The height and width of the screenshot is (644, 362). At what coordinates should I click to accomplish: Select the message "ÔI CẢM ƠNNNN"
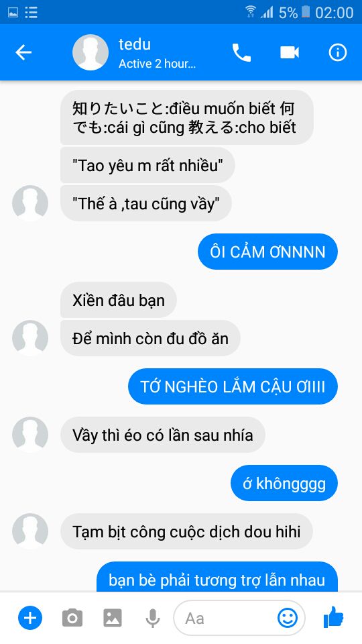point(267,252)
